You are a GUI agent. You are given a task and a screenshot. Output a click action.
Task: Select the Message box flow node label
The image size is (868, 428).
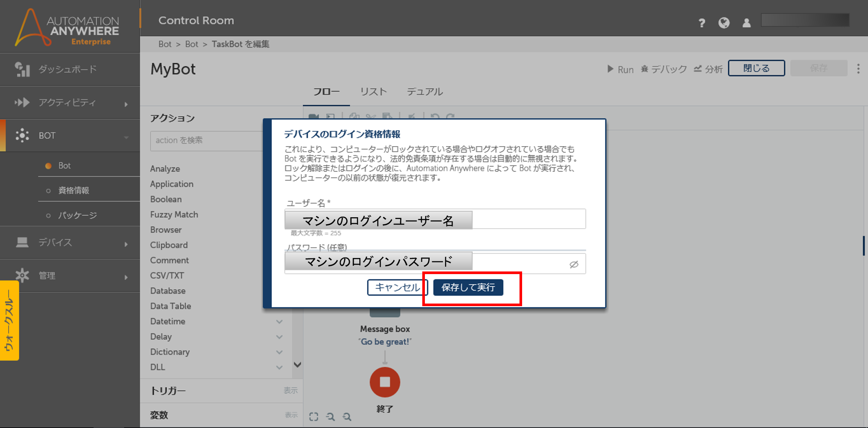point(385,329)
